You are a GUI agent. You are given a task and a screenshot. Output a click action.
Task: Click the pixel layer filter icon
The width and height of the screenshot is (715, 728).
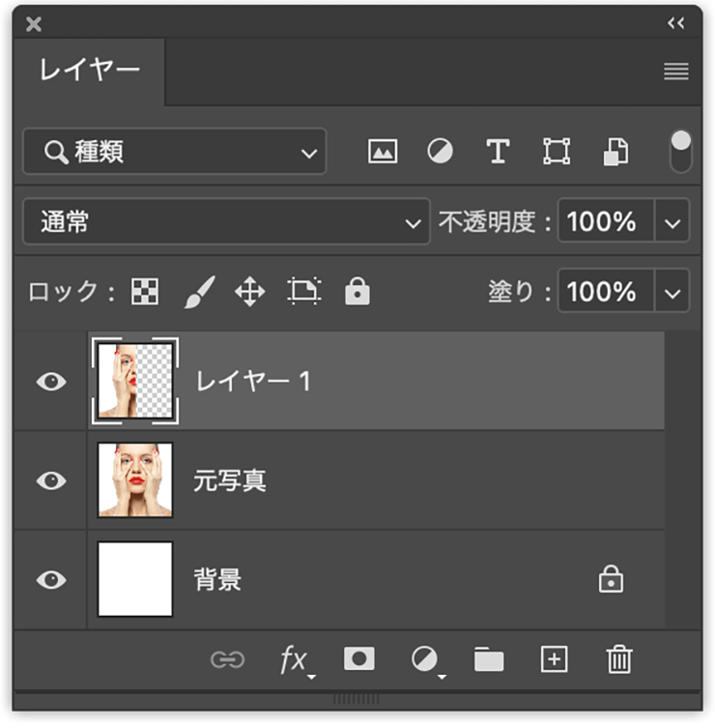[383, 152]
